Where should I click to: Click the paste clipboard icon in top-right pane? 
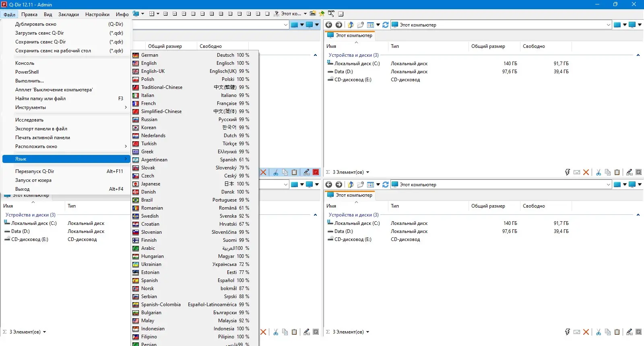point(617,172)
